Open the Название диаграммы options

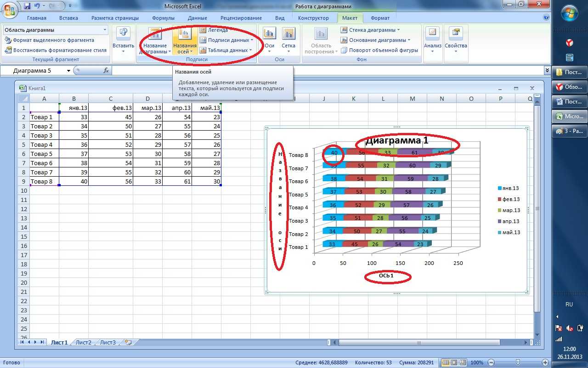click(155, 41)
